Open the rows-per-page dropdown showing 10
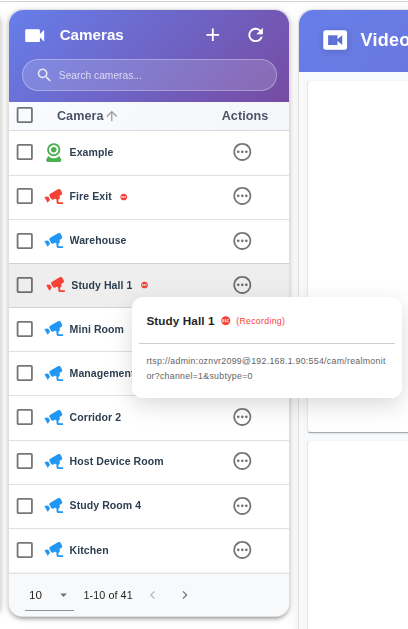The width and height of the screenshot is (408, 629). pos(49,595)
